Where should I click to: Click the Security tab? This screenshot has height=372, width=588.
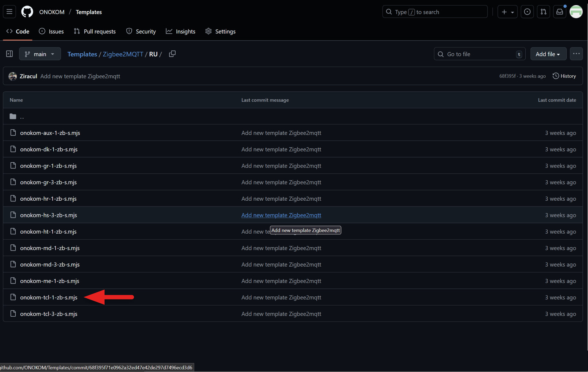(141, 31)
